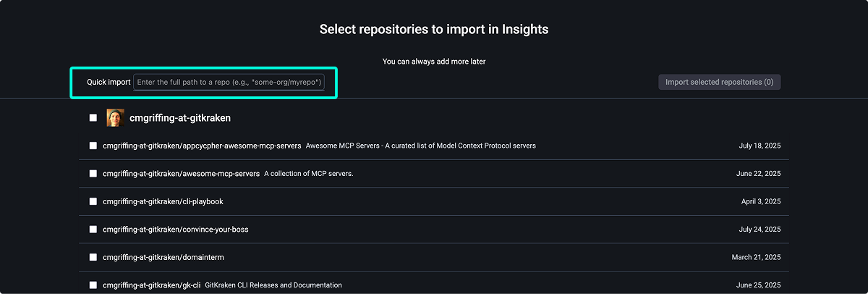Image resolution: width=868 pixels, height=294 pixels.
Task: Click the cmgriffing-at-gitkraken/convince-your-boss repo name
Action: pyautogui.click(x=176, y=230)
